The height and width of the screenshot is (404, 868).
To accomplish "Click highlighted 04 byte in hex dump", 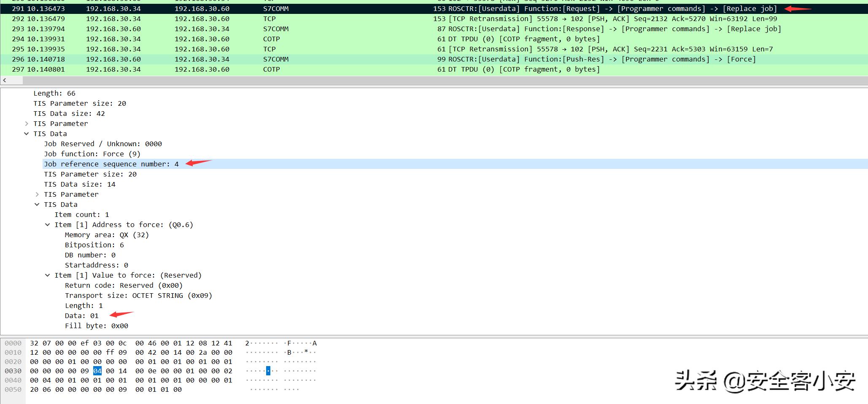I will pos(97,371).
